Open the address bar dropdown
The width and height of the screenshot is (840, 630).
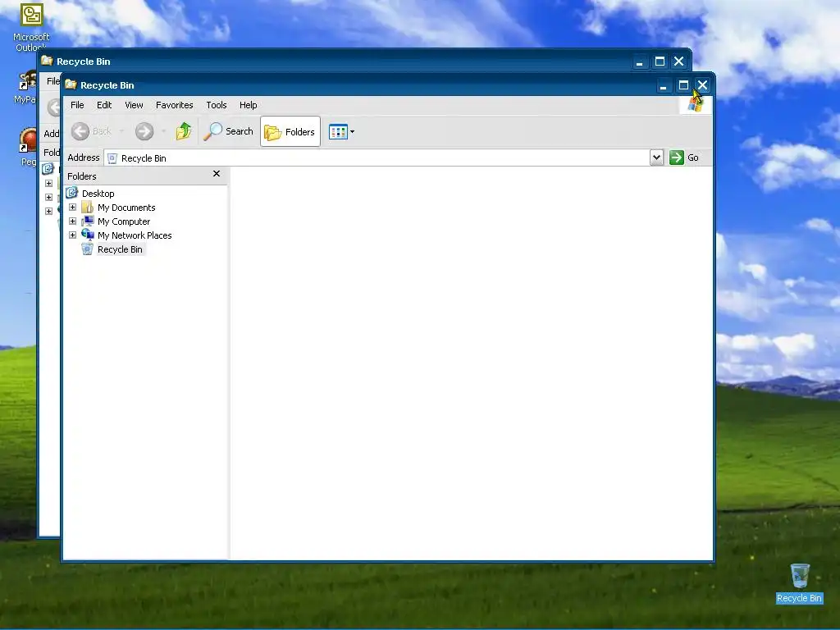[656, 157]
